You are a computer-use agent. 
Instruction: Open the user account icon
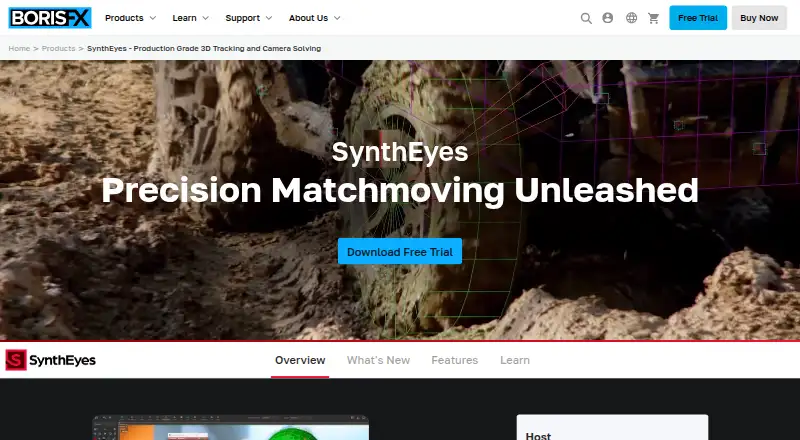(x=608, y=18)
